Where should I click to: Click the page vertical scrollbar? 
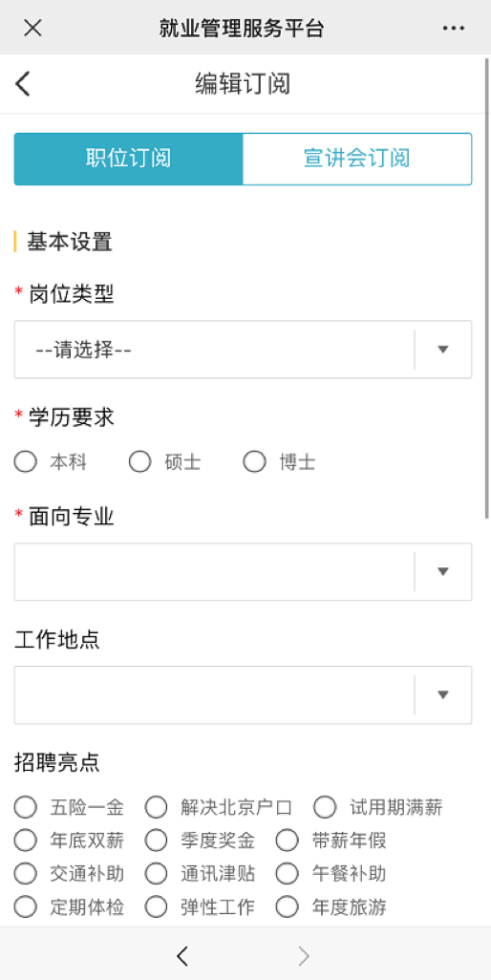[x=487, y=288]
